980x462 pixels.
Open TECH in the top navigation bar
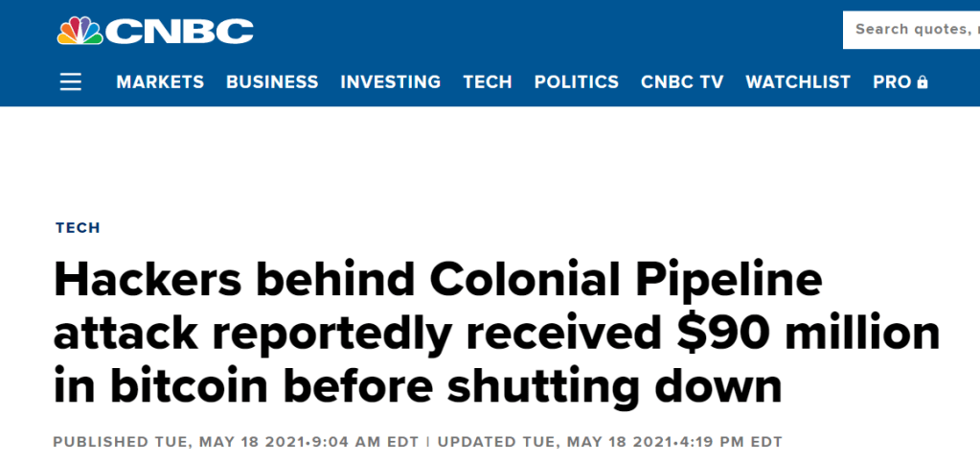click(488, 82)
